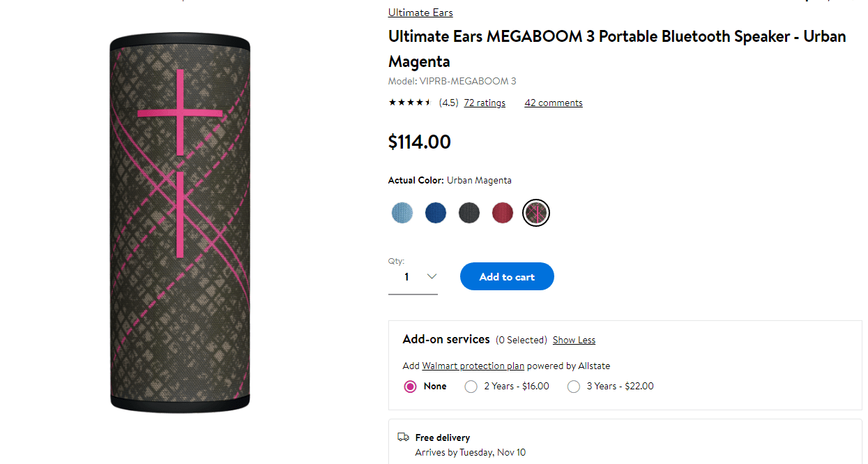
Task: Select the None protection plan option
Action: 411,387
